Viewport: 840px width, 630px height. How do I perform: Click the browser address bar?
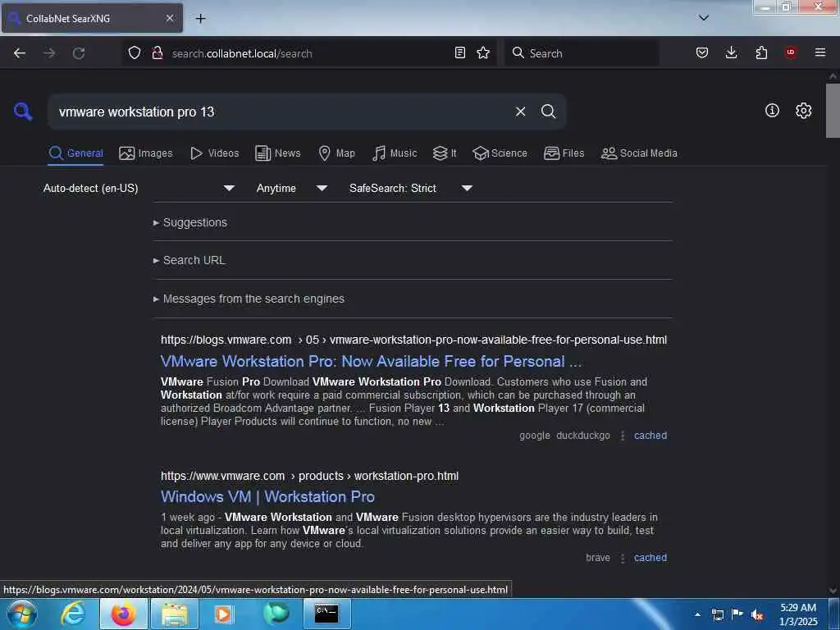pos(308,53)
